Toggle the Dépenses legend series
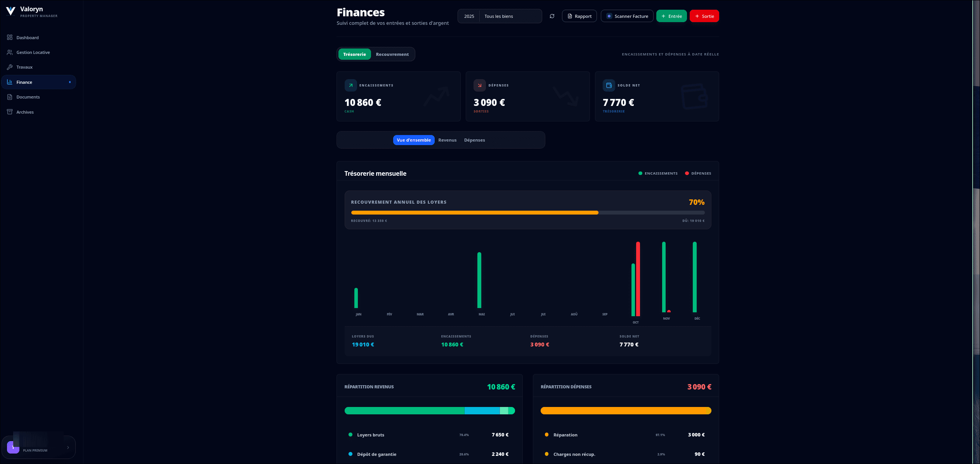 click(698, 173)
